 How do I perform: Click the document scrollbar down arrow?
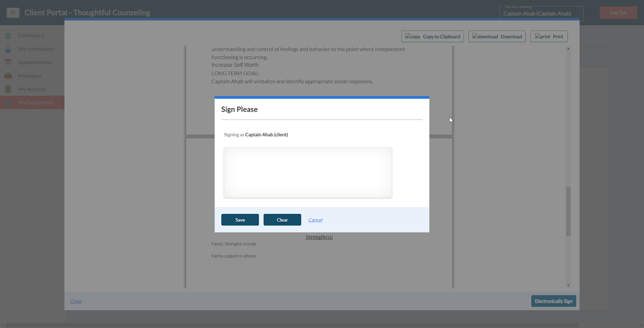click(x=568, y=285)
